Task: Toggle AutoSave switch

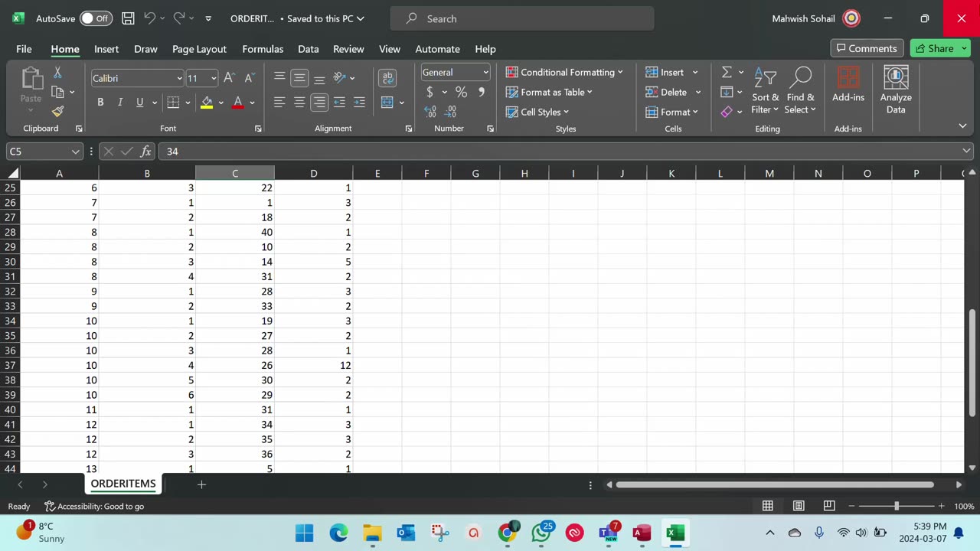Action: point(96,18)
